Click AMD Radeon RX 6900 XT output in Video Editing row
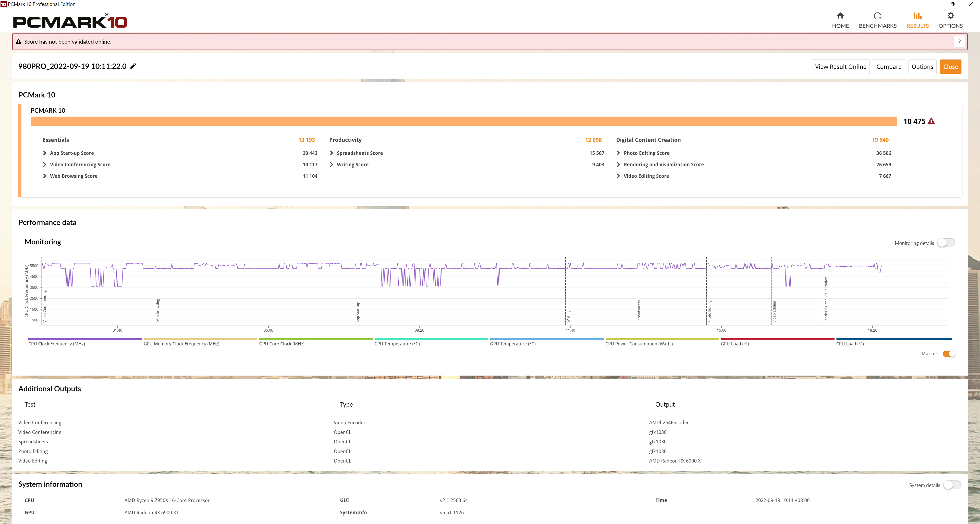Viewport: 980px width, 524px height. tap(676, 460)
